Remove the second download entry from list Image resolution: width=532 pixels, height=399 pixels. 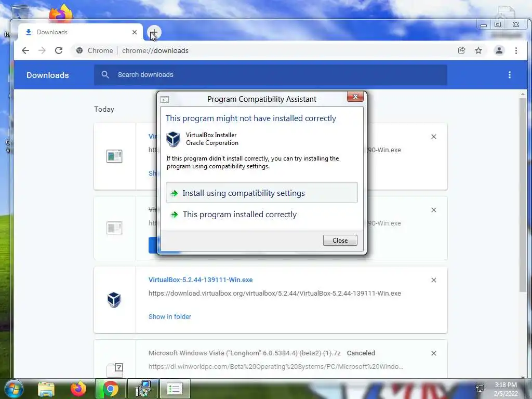[x=434, y=210]
